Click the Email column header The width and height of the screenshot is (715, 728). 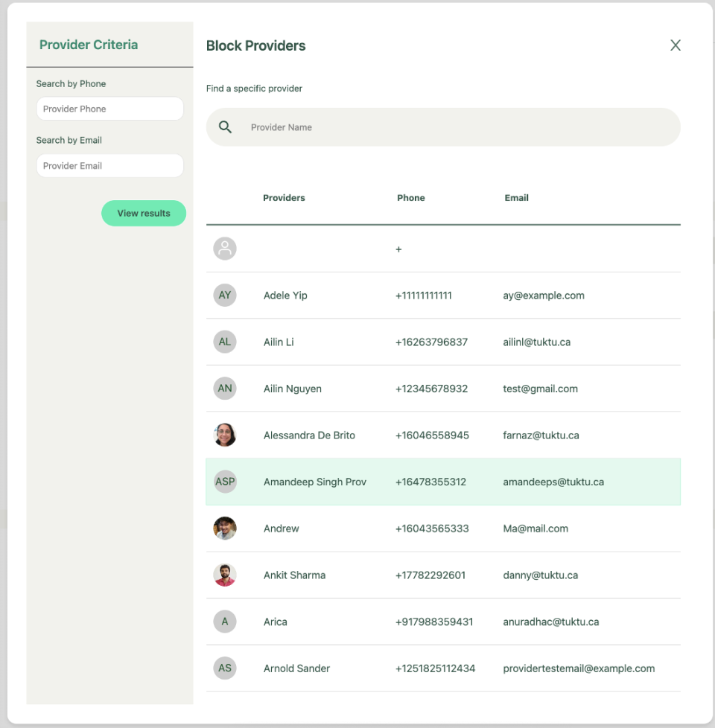[516, 198]
